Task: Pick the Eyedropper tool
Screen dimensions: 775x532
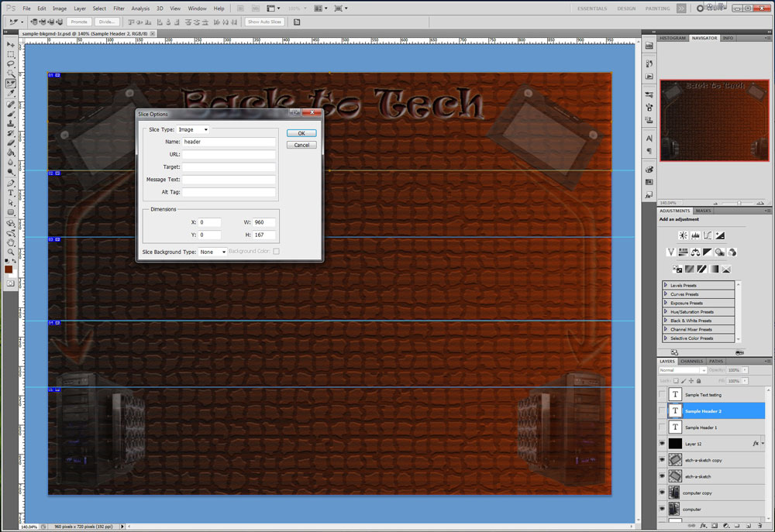Action: click(11, 93)
